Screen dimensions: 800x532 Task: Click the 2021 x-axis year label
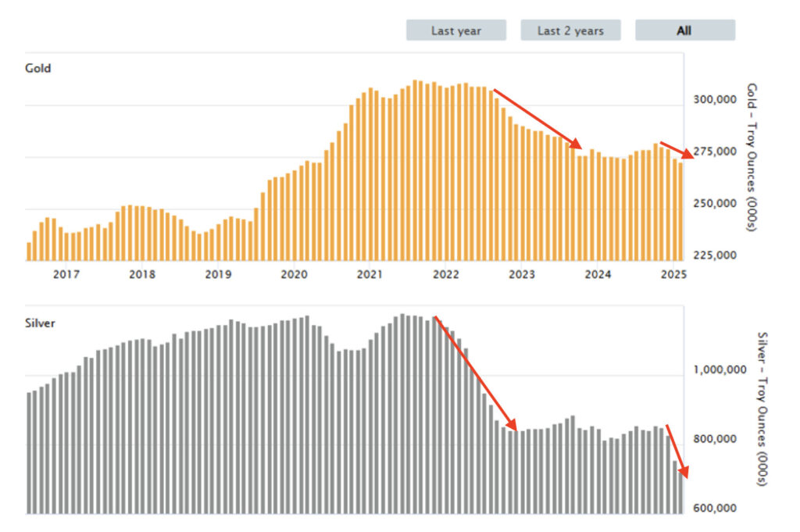(370, 274)
